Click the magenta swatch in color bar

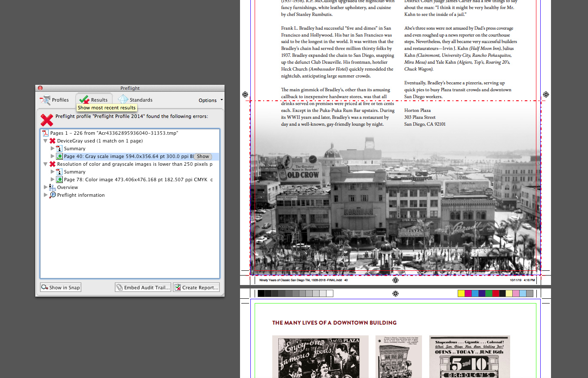[468, 294]
